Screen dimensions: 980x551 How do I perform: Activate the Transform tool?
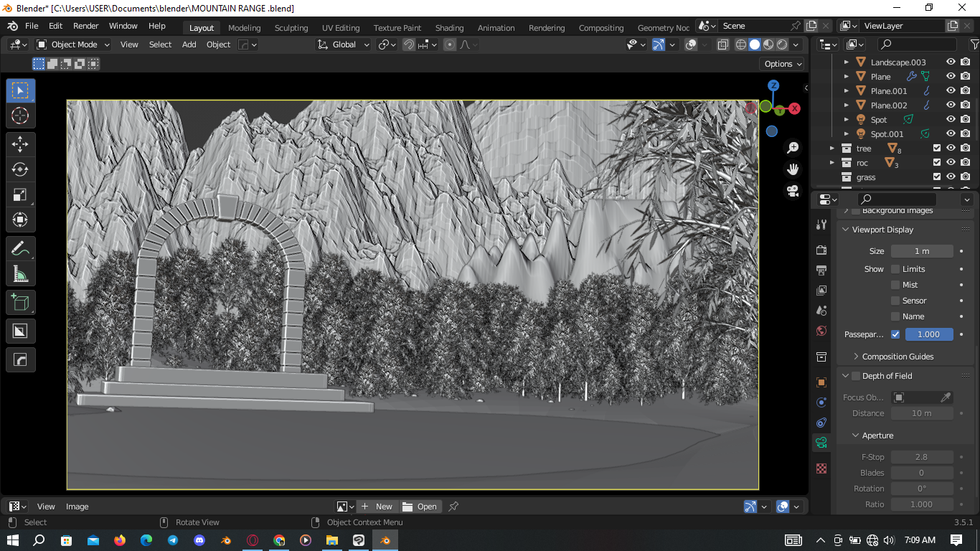(x=20, y=220)
